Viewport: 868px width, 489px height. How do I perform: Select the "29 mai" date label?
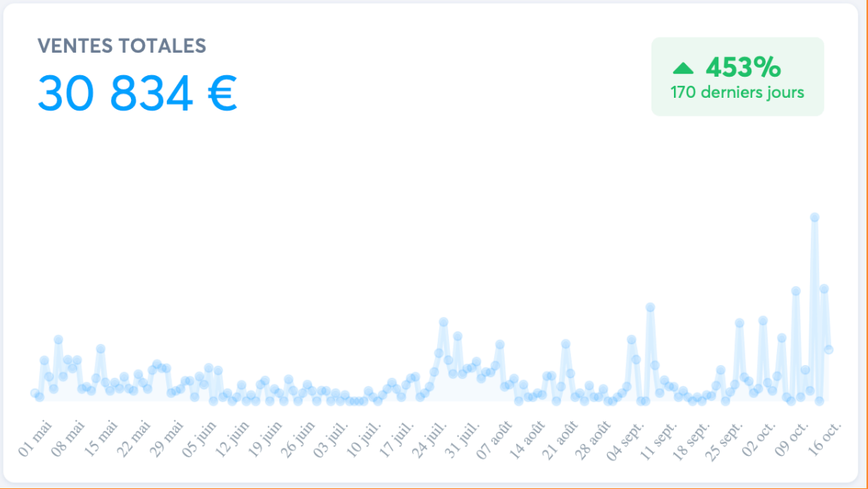[166, 439]
